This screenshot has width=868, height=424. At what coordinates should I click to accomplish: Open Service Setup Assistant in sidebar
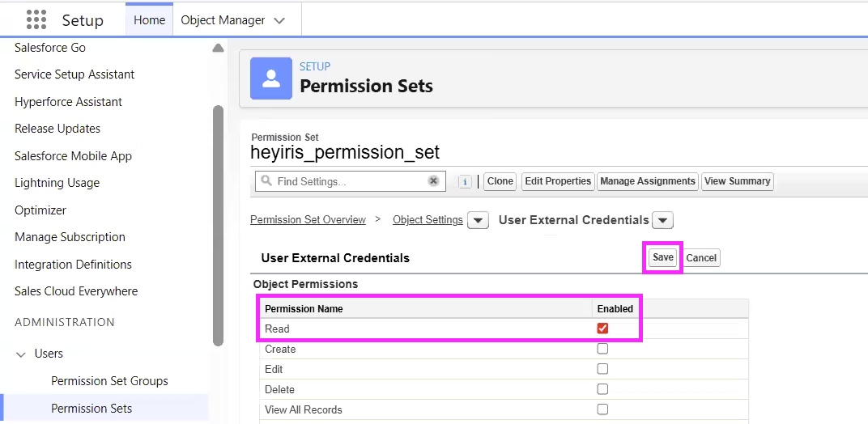pyautogui.click(x=74, y=74)
